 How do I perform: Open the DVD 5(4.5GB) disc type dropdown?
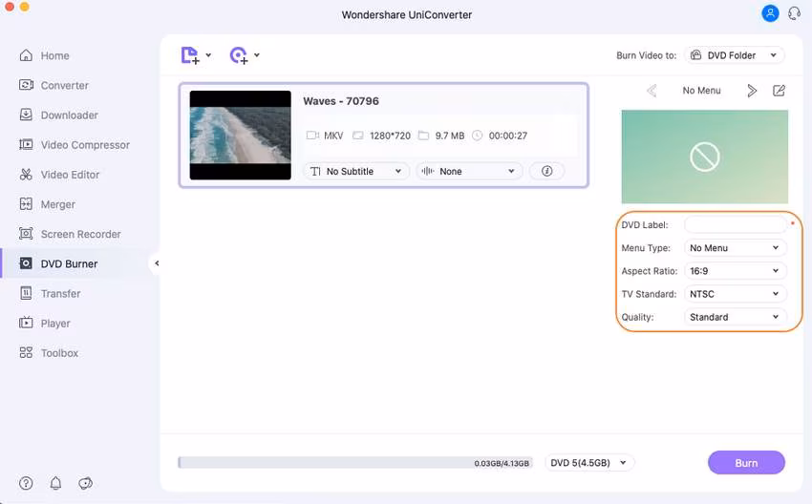tap(589, 463)
